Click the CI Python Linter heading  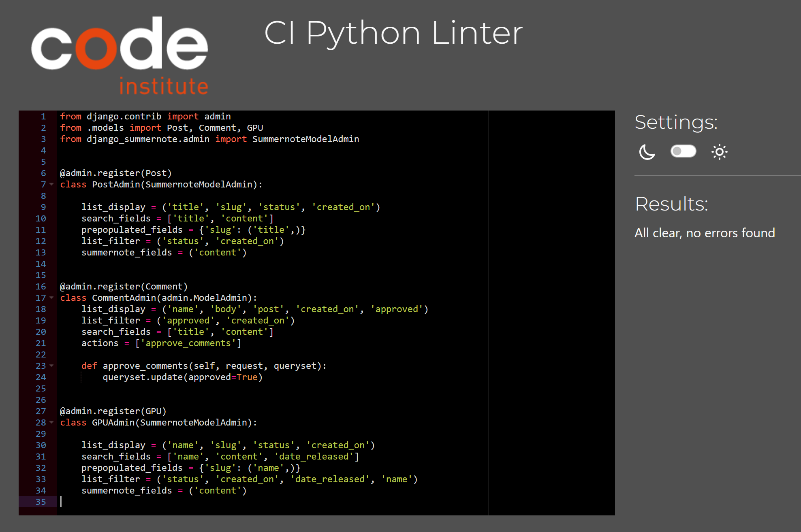[393, 33]
